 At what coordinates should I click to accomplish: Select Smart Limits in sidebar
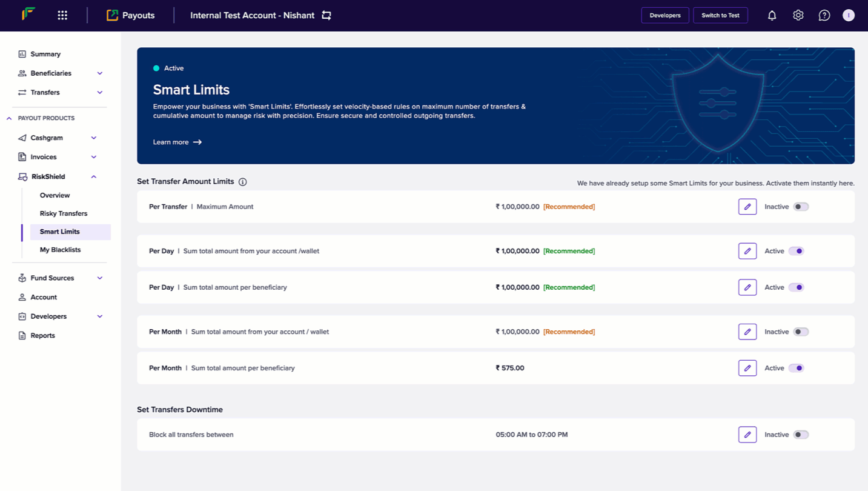(70, 232)
